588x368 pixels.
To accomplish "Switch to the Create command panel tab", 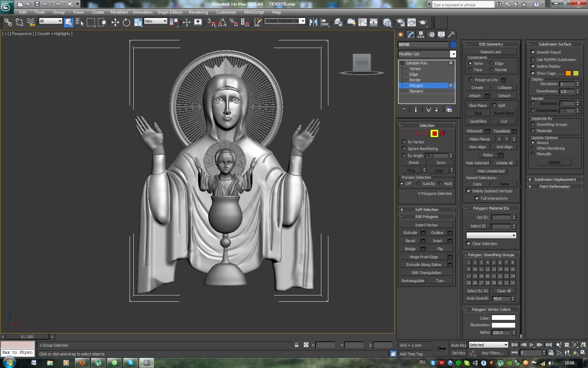I will (x=401, y=34).
